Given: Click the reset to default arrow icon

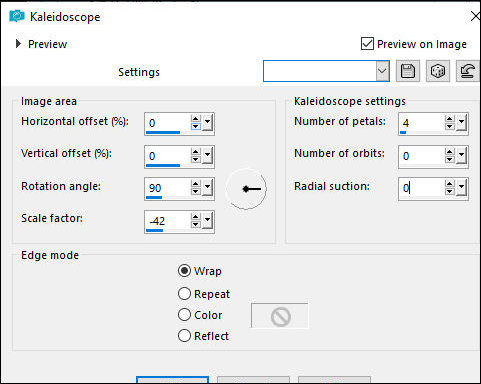Looking at the screenshot, I should pos(467,71).
